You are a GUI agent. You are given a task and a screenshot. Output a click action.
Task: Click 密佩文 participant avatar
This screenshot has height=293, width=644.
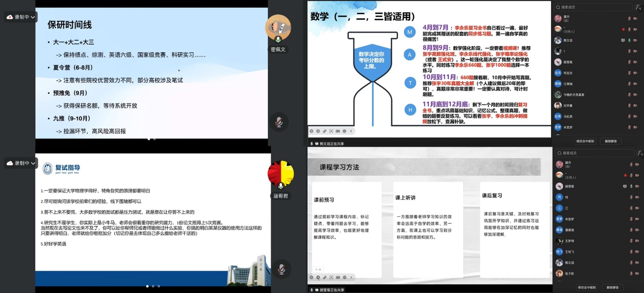278,27
